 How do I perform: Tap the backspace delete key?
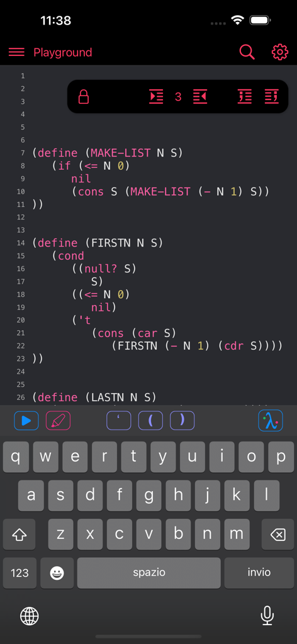tap(277, 534)
